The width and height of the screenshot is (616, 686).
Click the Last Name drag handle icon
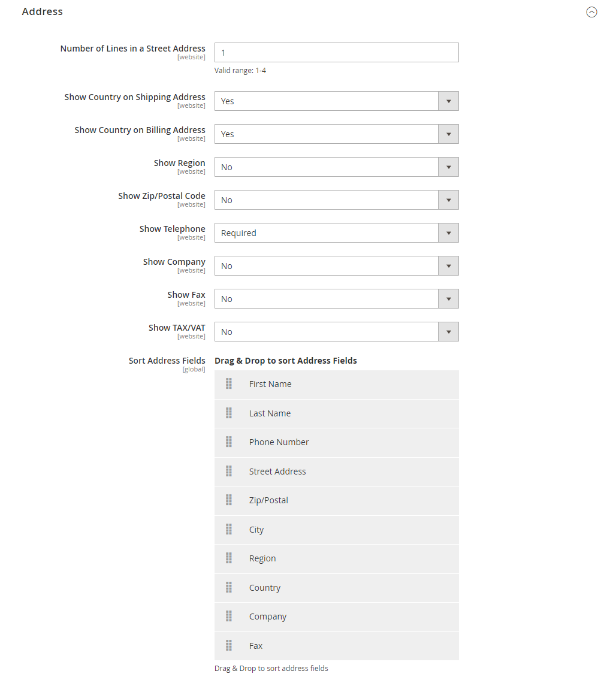[229, 413]
